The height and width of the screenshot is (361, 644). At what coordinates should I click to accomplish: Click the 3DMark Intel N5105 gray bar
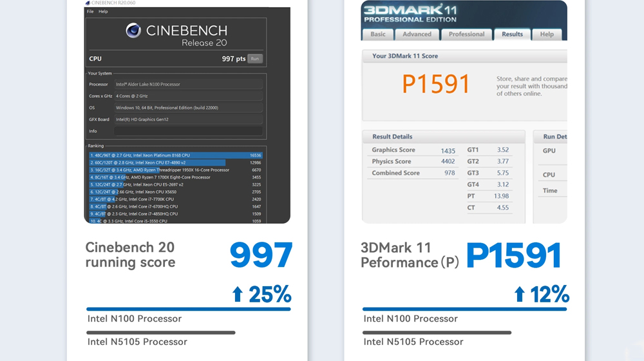pos(437,333)
